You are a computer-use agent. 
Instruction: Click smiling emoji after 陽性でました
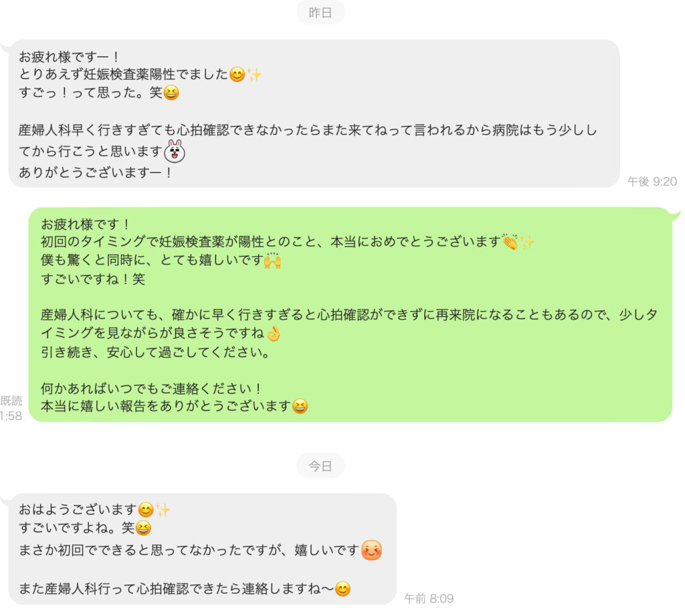click(237, 75)
